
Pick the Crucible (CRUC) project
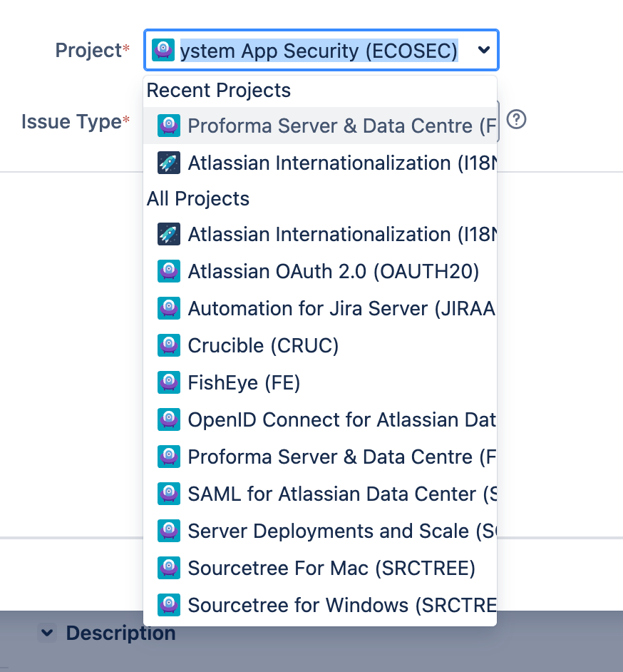click(320, 345)
